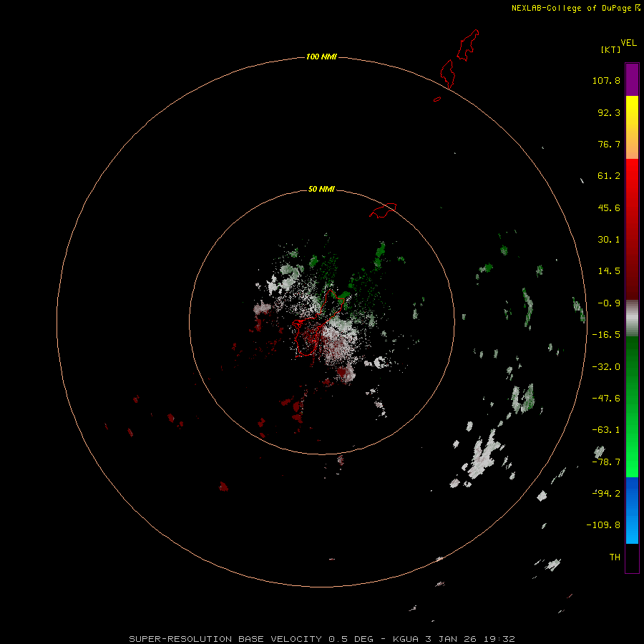644x644 pixels.
Task: Click the 92.3 velocity scale value
Action: (x=609, y=112)
